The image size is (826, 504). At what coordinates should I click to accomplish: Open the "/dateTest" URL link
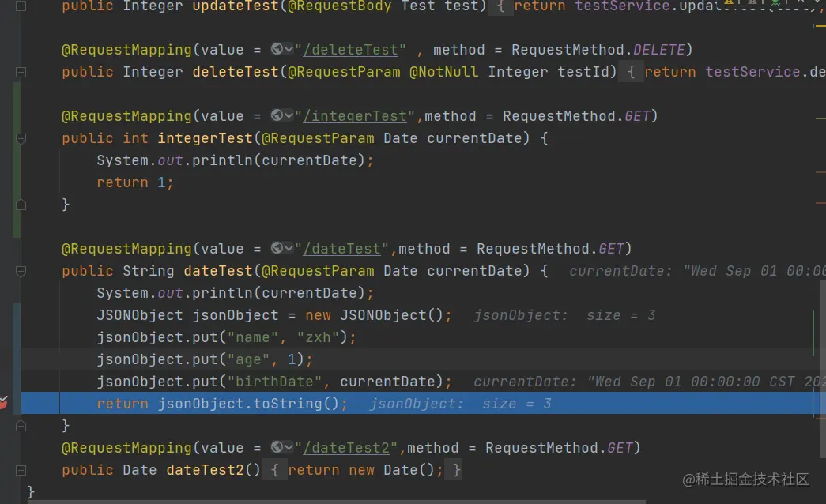tap(341, 249)
